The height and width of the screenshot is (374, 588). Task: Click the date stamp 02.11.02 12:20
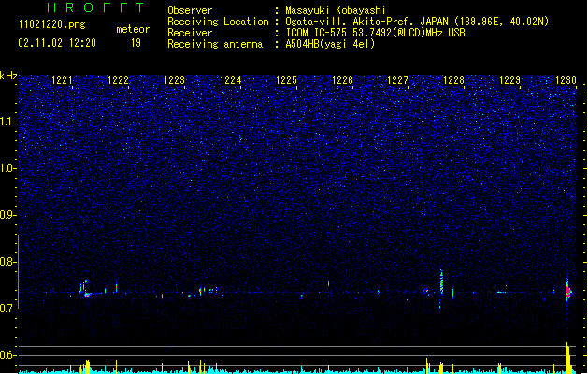(57, 43)
